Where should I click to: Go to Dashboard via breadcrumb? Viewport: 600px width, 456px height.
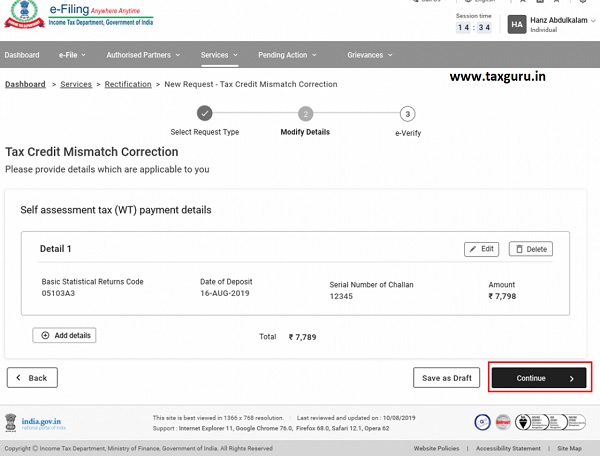(x=25, y=84)
